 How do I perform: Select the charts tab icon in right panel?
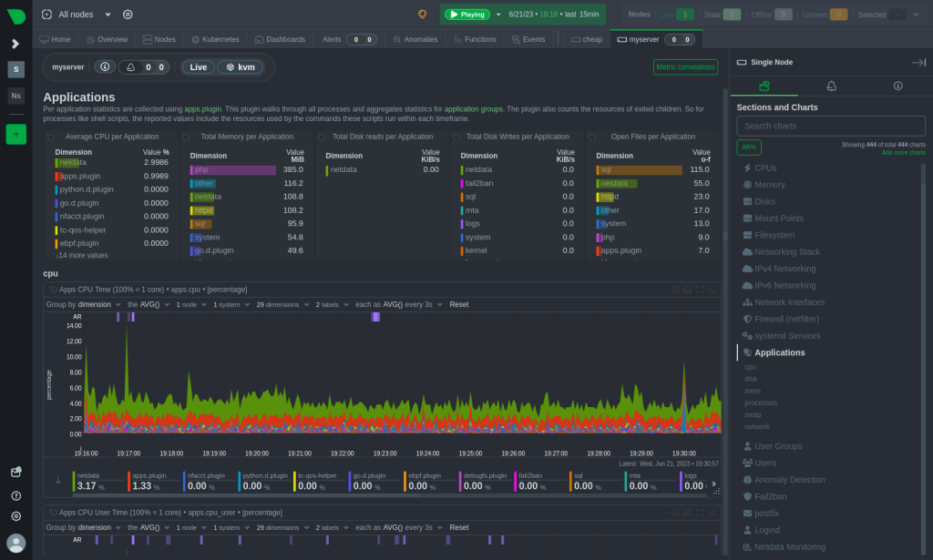pos(764,87)
